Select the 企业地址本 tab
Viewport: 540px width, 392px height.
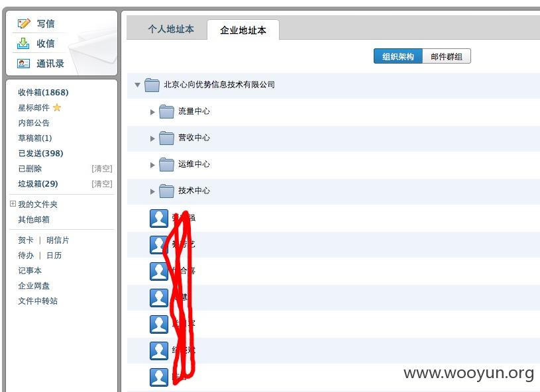coord(243,30)
